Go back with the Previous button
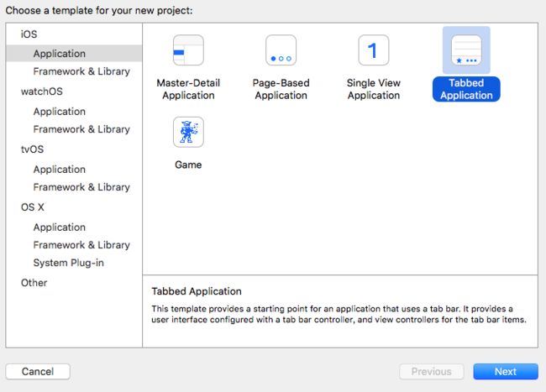Image resolution: width=546 pixels, height=392 pixels. [432, 372]
